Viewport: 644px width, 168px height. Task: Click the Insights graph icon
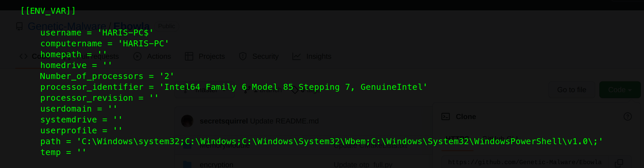pos(296,56)
